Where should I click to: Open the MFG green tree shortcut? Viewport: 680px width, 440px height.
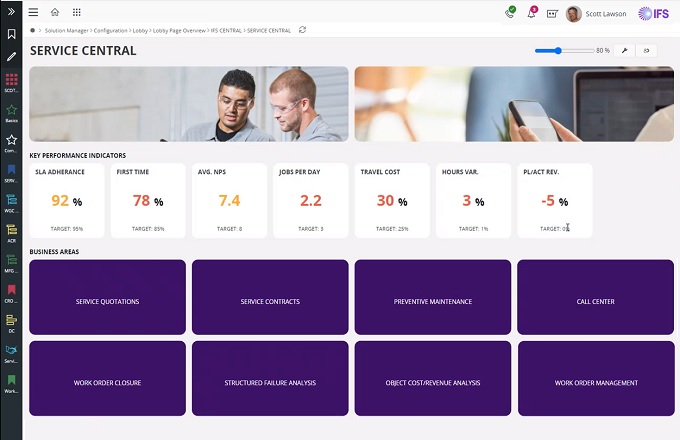point(11,263)
